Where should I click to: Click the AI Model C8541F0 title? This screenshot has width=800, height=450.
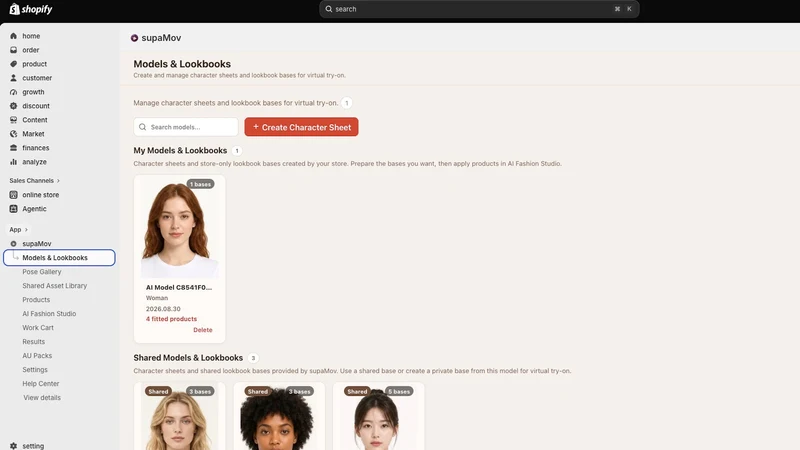(x=179, y=287)
